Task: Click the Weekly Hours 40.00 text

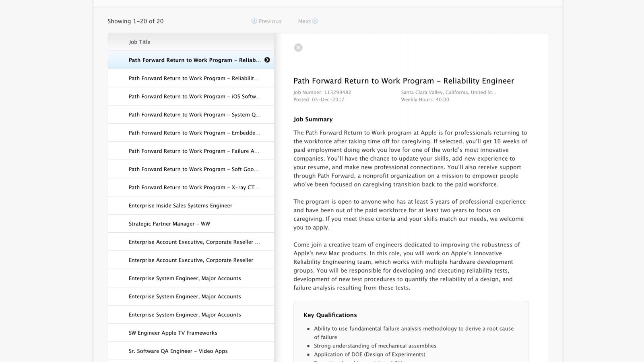Action: pos(425,99)
